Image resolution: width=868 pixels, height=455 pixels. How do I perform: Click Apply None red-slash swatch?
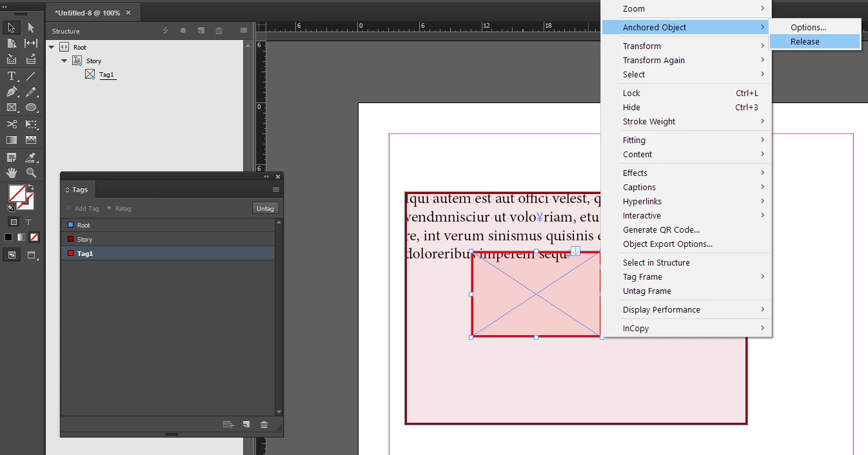34,237
